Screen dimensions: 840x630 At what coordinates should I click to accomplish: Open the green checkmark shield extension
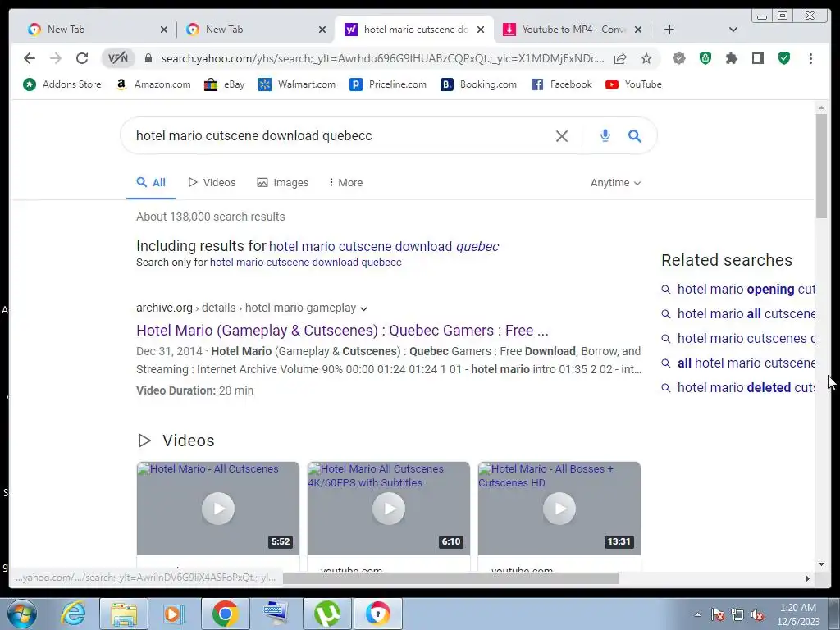[784, 58]
